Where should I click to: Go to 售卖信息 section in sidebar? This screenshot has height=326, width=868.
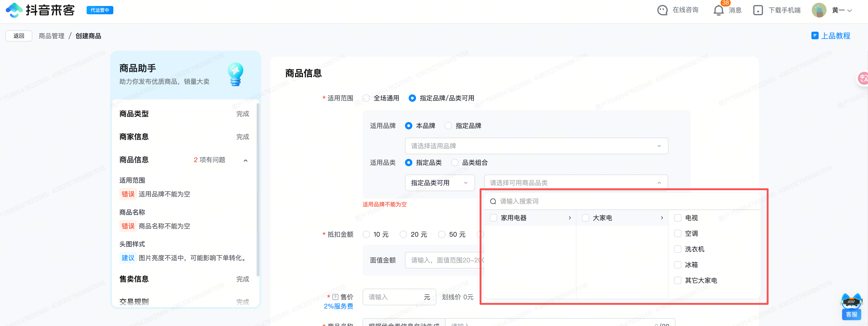[134, 279]
